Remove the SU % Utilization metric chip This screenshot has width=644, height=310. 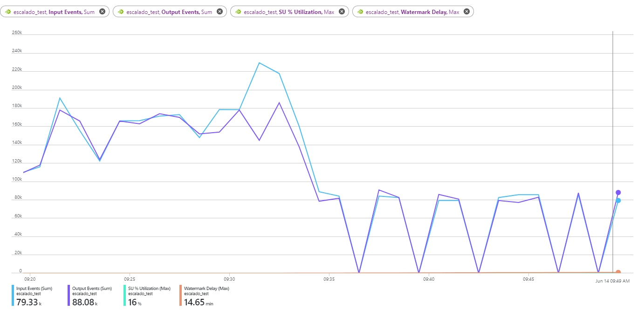coord(342,12)
